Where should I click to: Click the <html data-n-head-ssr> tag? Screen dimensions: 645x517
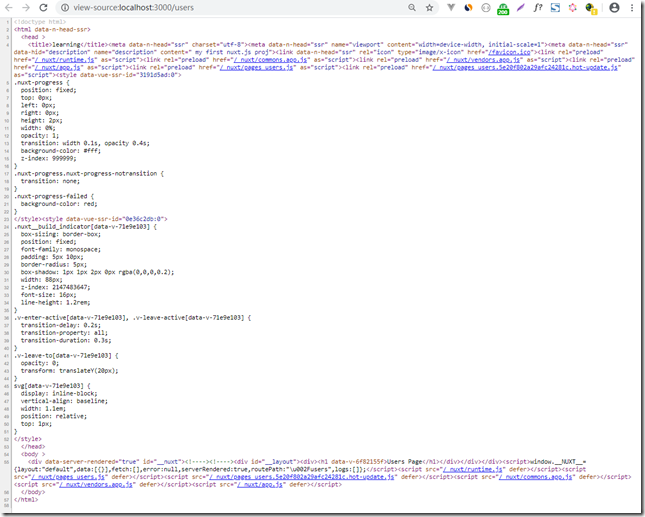52,30
